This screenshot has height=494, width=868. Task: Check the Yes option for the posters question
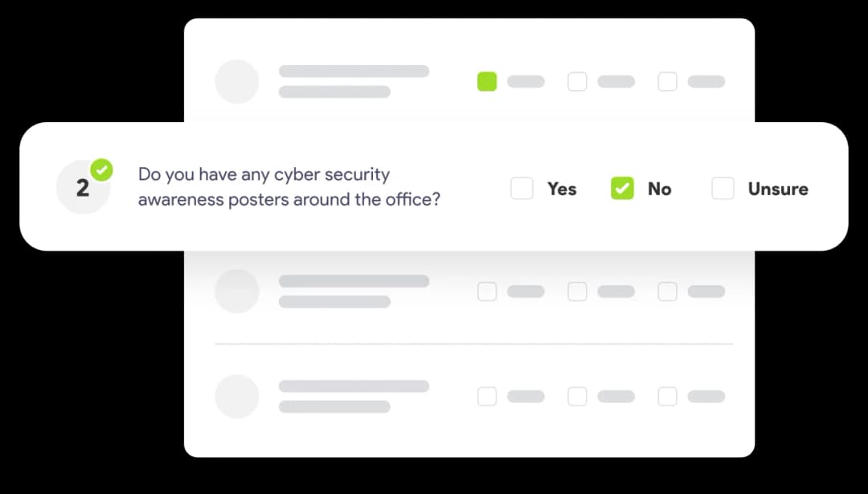522,188
